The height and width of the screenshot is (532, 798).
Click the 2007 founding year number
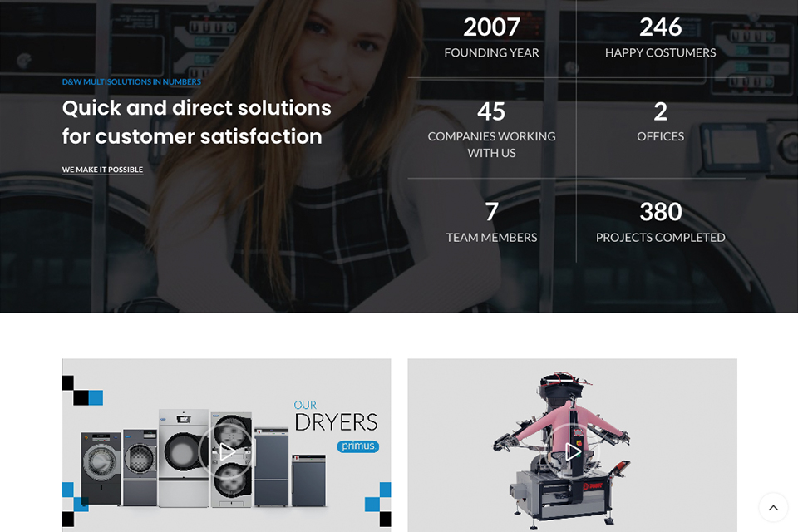491,27
